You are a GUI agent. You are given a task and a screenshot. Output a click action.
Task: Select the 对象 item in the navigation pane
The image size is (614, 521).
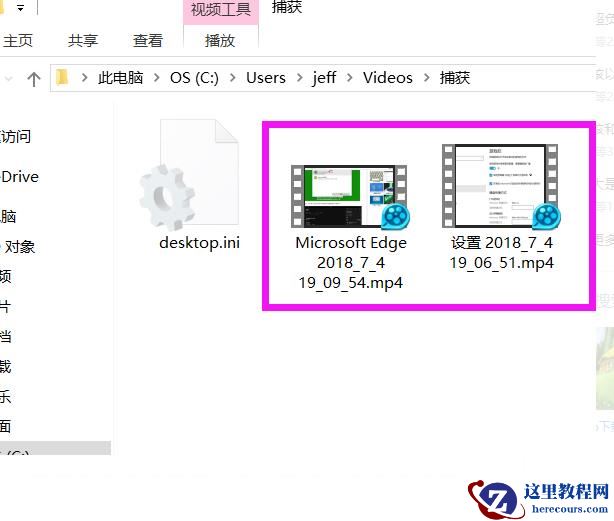click(19, 247)
